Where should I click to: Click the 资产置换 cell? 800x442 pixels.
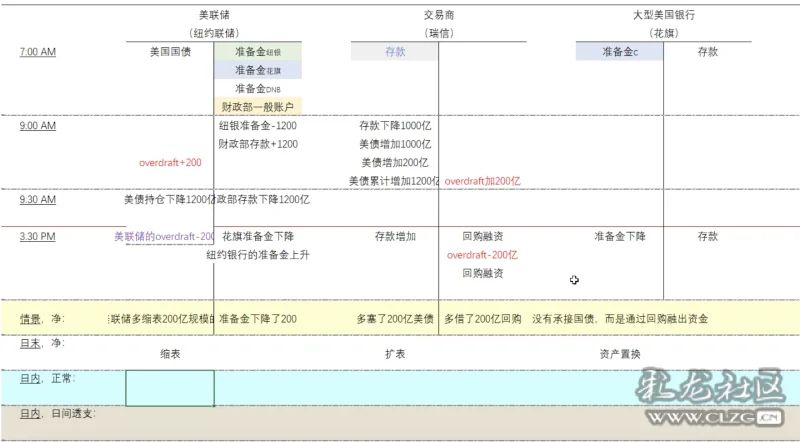[619, 354]
